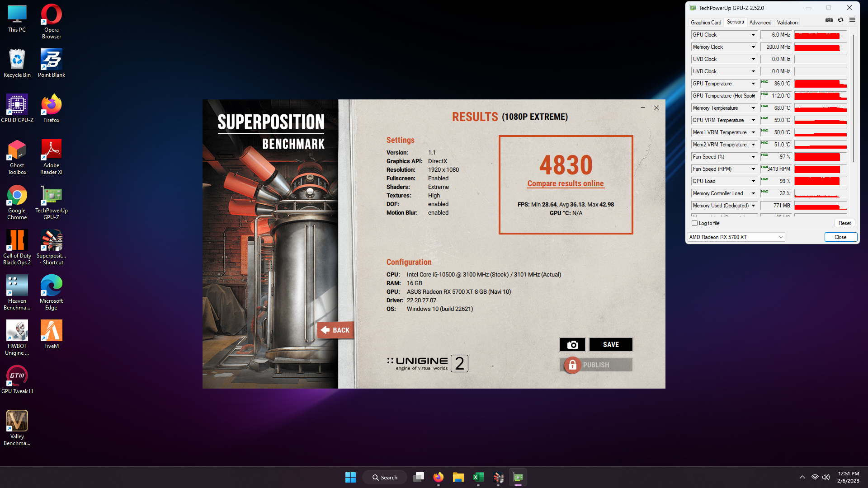Screen dimensions: 868x488
Task: Minimize the Superposition results window
Action: [x=642, y=108]
